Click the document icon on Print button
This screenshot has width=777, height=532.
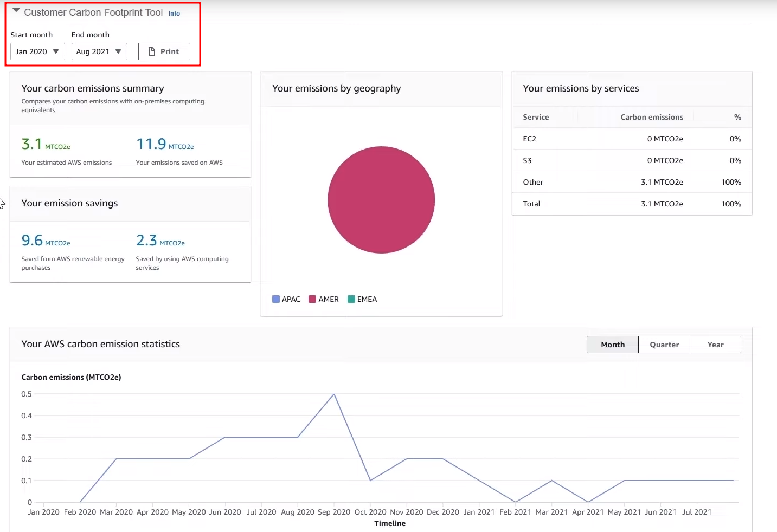tap(152, 51)
